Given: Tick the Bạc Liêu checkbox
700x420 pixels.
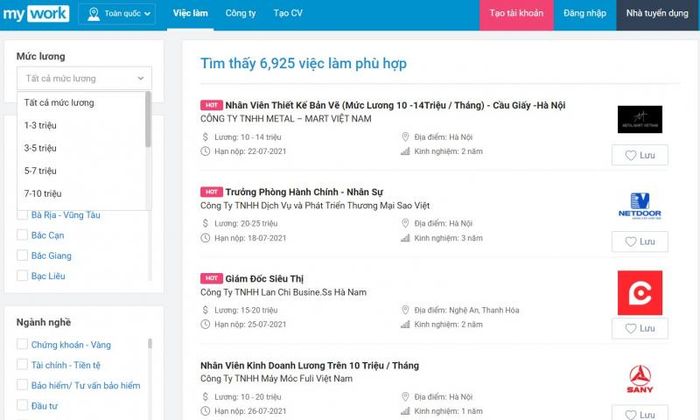Looking at the screenshot, I should (22, 276).
